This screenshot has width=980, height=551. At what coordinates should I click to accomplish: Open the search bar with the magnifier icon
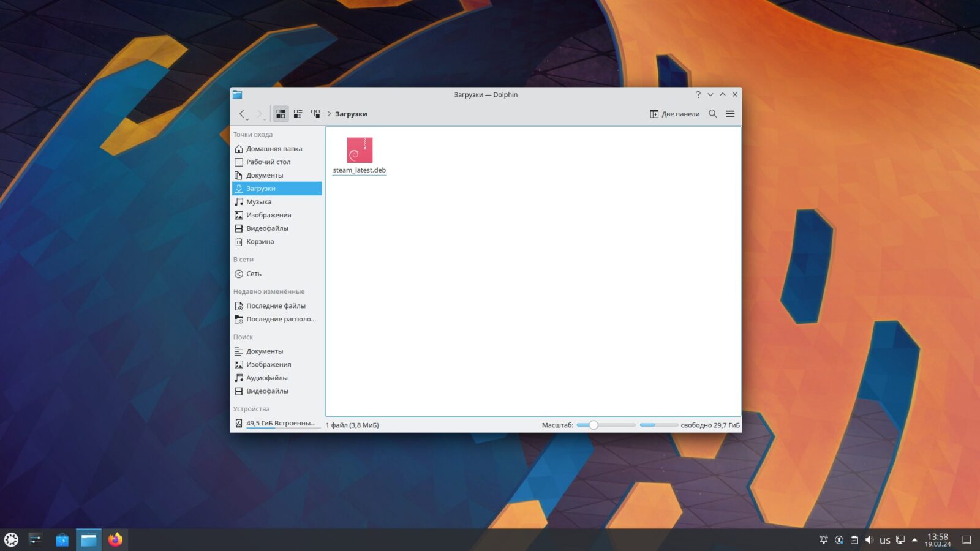click(713, 114)
